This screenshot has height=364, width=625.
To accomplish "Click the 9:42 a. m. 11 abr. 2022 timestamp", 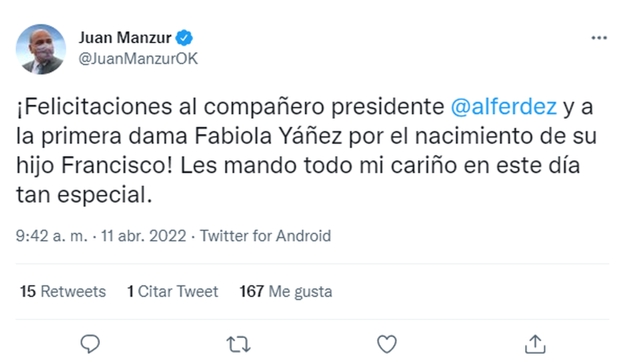I will [101, 236].
